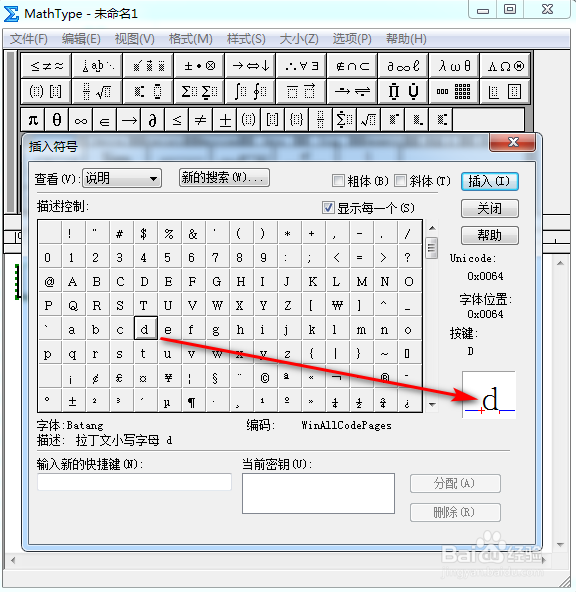Open the fence templates palette
The width and height of the screenshot is (576, 592).
(46, 91)
